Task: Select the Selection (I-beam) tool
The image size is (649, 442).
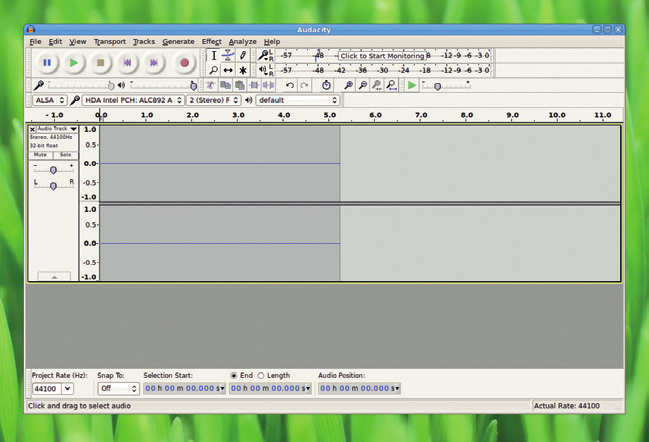Action: point(214,55)
